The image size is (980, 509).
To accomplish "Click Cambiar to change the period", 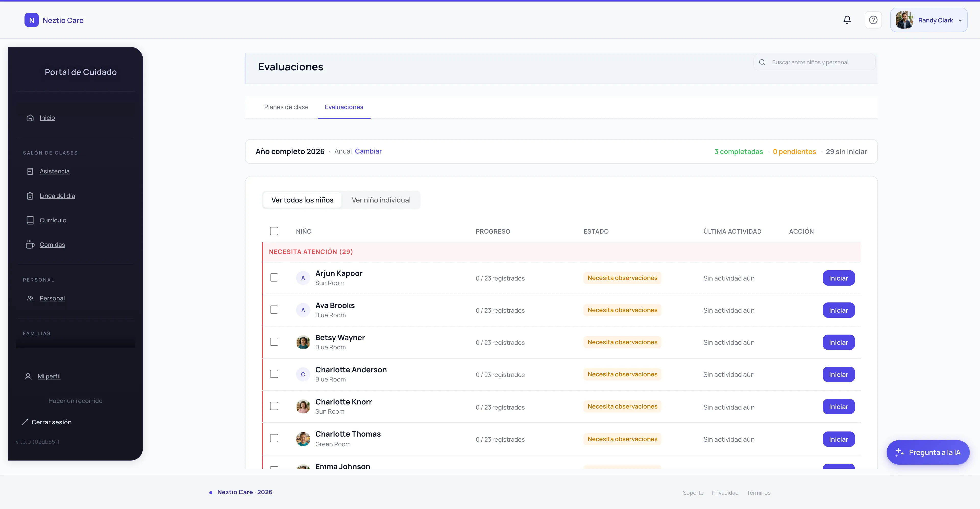I will pyautogui.click(x=368, y=151).
